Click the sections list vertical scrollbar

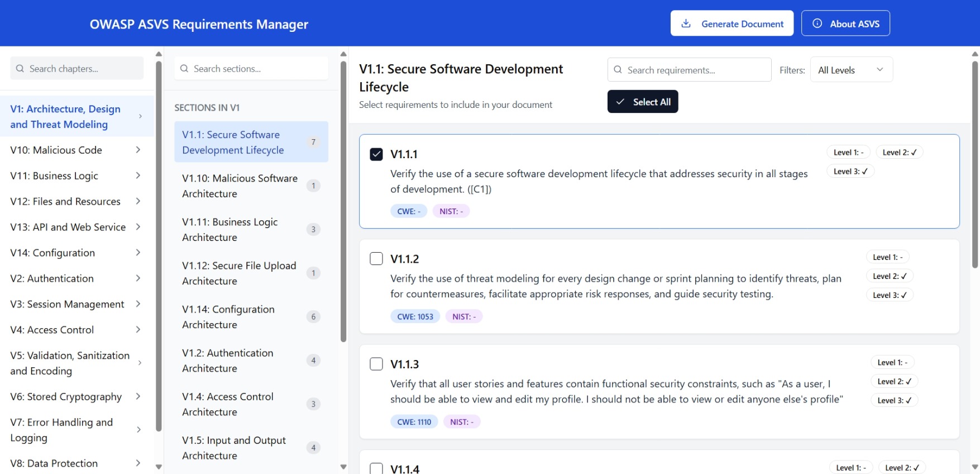(x=343, y=201)
